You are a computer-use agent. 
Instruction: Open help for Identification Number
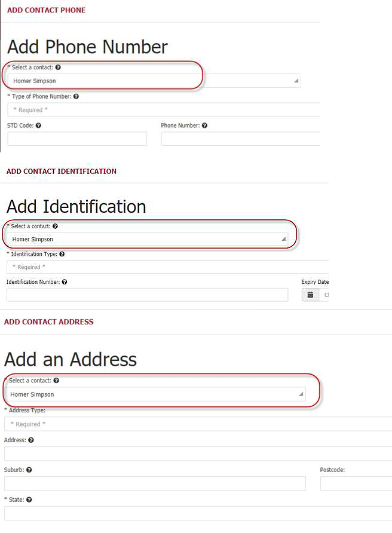pos(64,281)
